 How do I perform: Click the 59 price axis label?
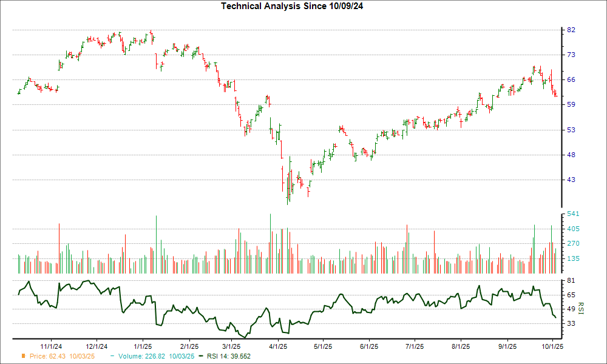(571, 105)
